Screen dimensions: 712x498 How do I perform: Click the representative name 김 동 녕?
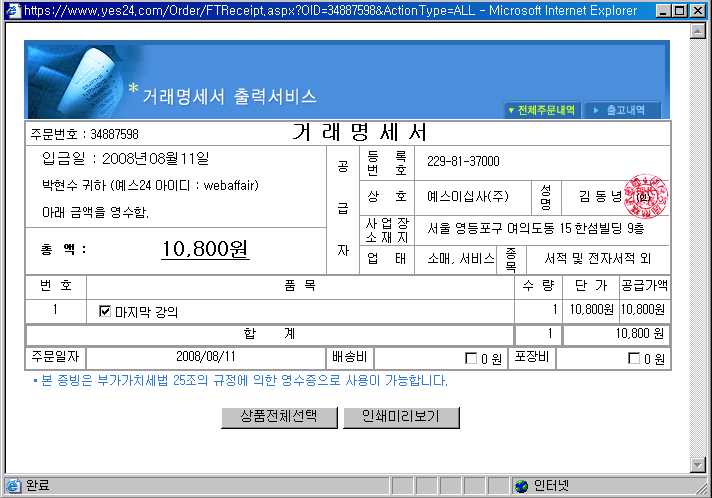[600, 196]
